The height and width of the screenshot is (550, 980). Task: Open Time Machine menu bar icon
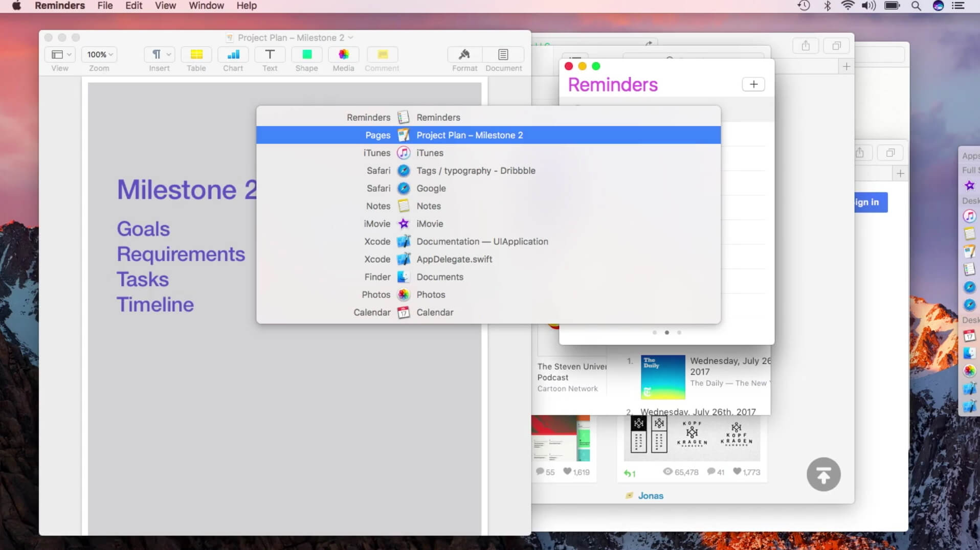tap(804, 6)
